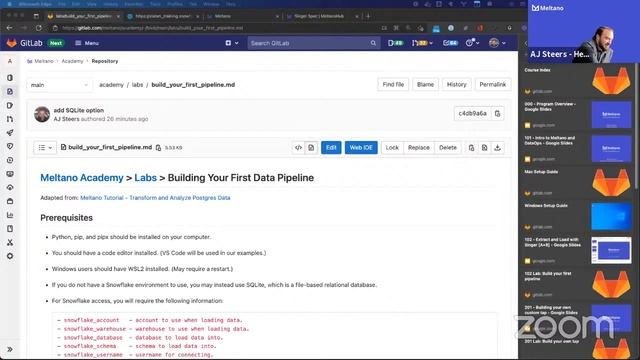640x360 pixels.
Task: Open Analytics chart in the sidebar
Action: pyautogui.click(x=10, y=215)
